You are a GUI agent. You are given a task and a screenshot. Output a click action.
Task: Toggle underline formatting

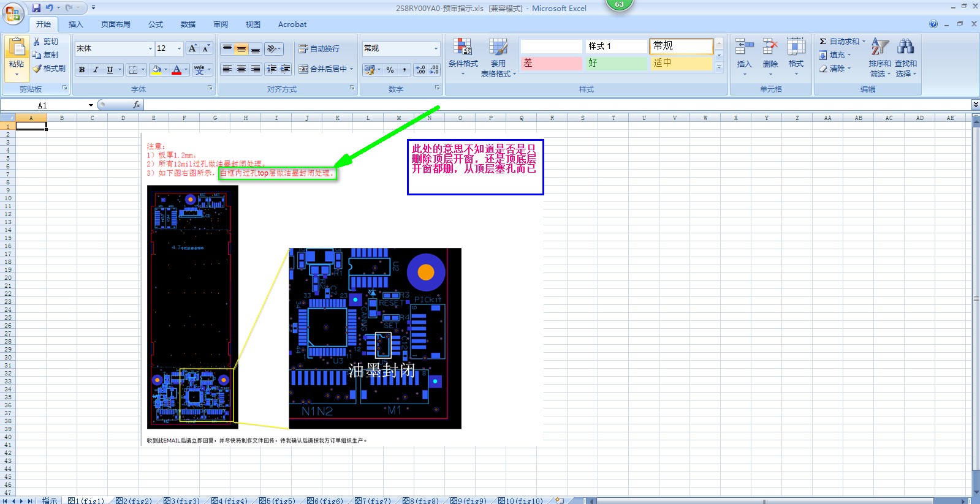click(110, 70)
